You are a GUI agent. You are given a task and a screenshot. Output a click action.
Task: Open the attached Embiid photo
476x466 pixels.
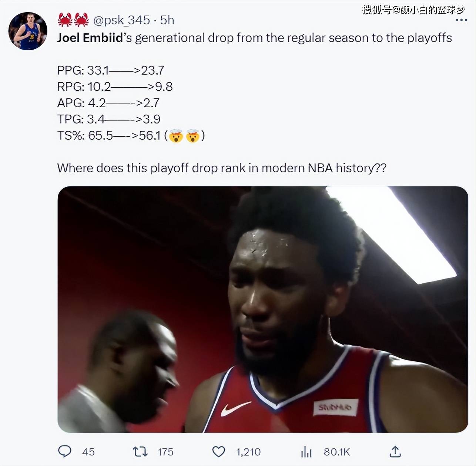263,309
